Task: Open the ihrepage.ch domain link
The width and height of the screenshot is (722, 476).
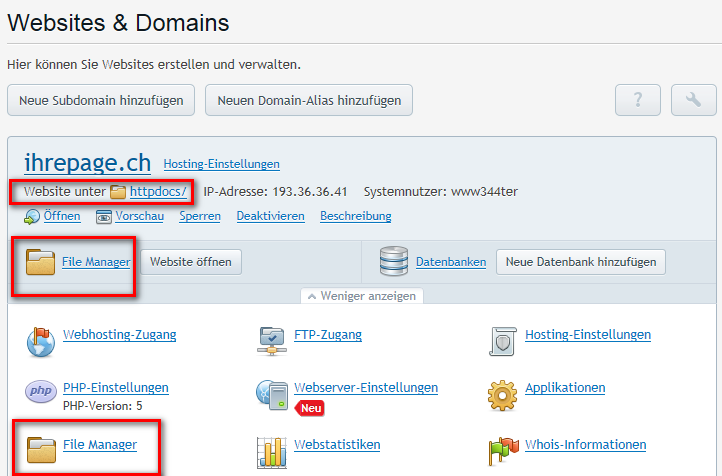Action: tap(87, 162)
